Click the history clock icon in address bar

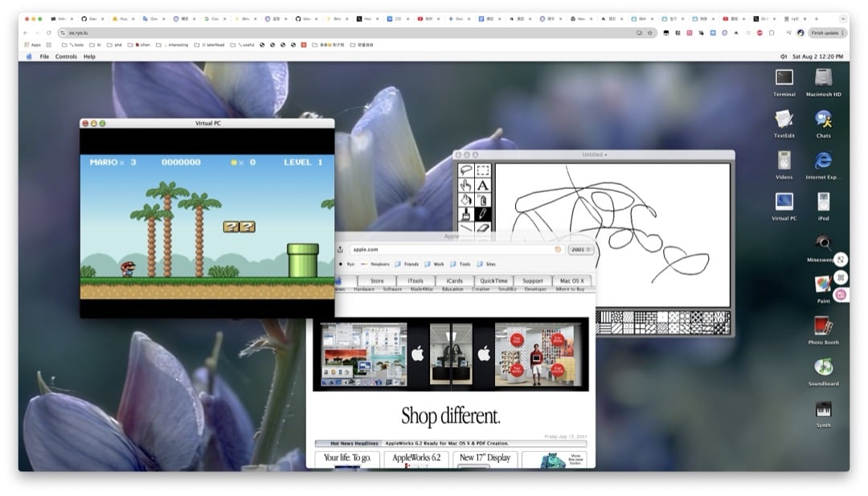[x=558, y=250]
